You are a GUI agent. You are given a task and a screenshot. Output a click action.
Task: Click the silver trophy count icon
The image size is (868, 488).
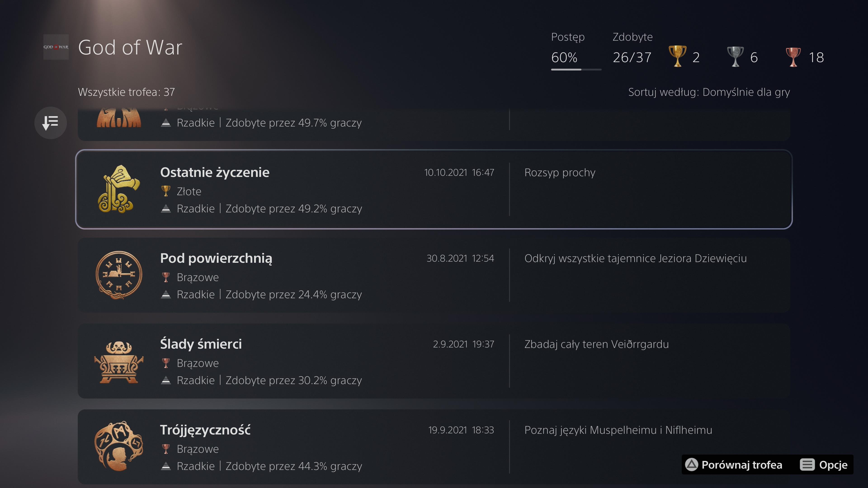[x=735, y=56]
